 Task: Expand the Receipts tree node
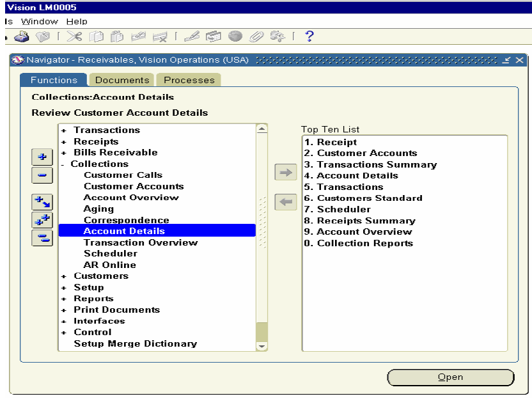click(x=63, y=142)
